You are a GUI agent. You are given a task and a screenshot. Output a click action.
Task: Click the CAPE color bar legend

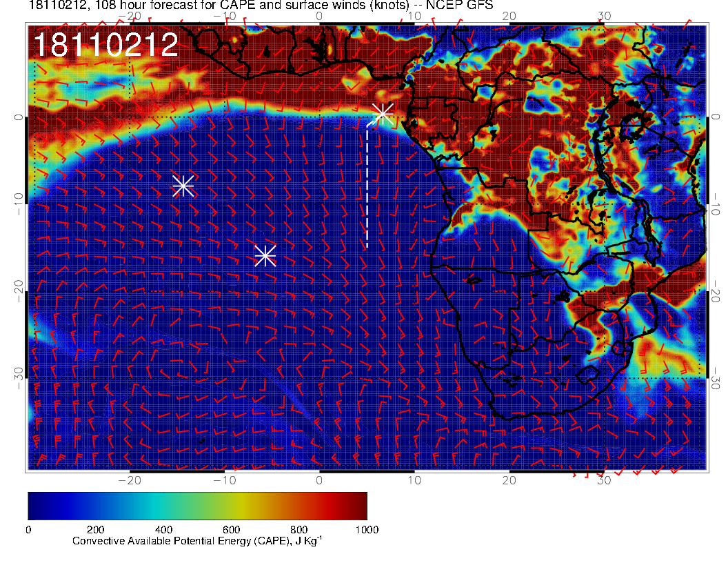pyautogui.click(x=197, y=506)
